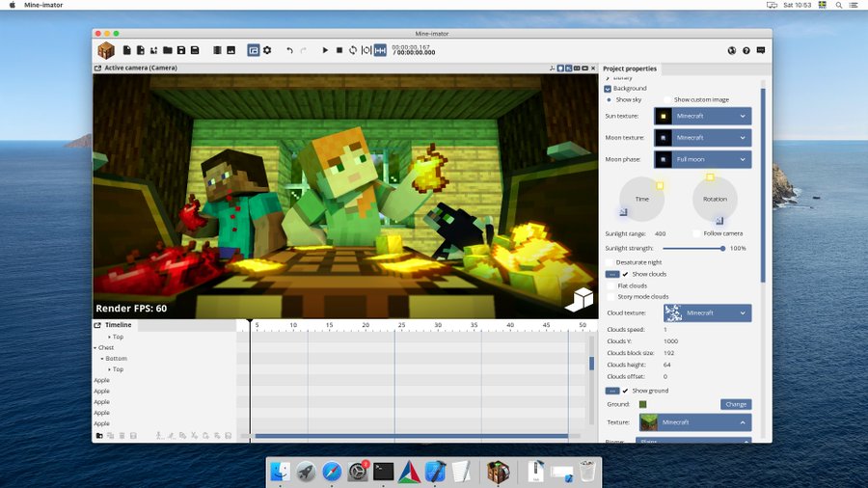
Task: Click the Sunlight range value 400
Action: coord(660,233)
